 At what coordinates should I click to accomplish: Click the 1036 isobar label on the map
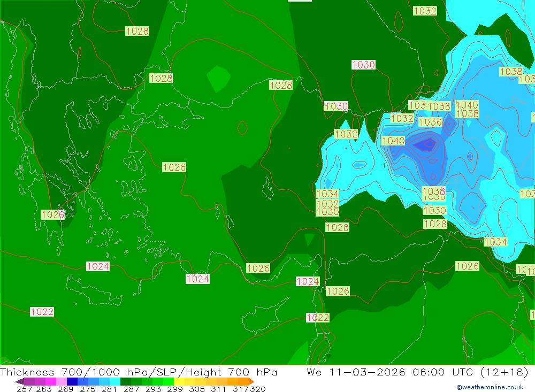coord(430,122)
